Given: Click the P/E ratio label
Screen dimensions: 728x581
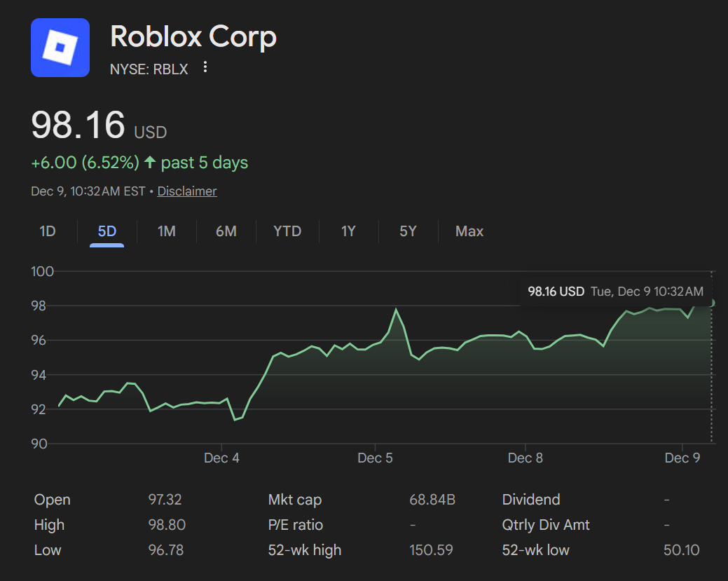Looking at the screenshot, I should click(x=295, y=525).
